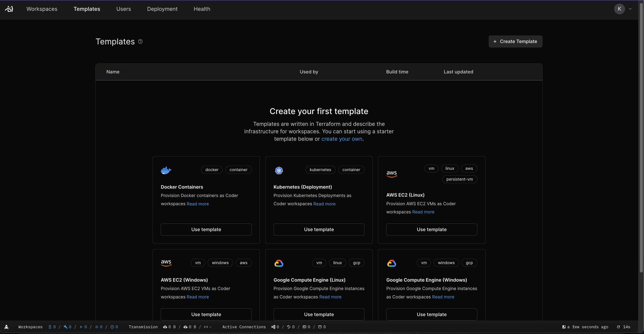Click the building workspaces wrench icon
The image size is (644, 334).
pyautogui.click(x=65, y=327)
